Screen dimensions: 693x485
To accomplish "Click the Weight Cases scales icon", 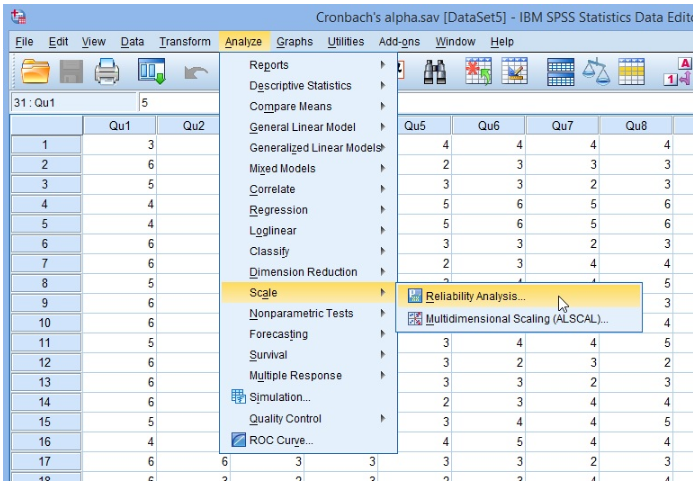I will [596, 71].
